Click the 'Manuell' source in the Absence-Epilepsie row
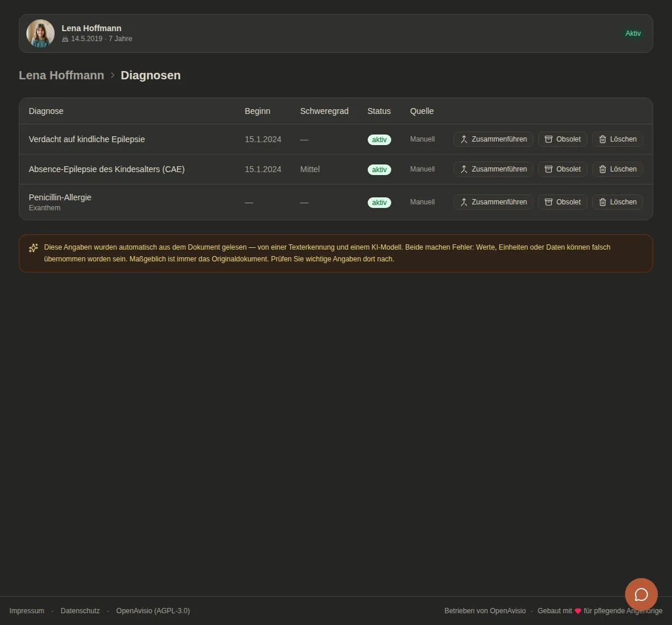Image resolution: width=672 pixels, height=625 pixels. 422,169
